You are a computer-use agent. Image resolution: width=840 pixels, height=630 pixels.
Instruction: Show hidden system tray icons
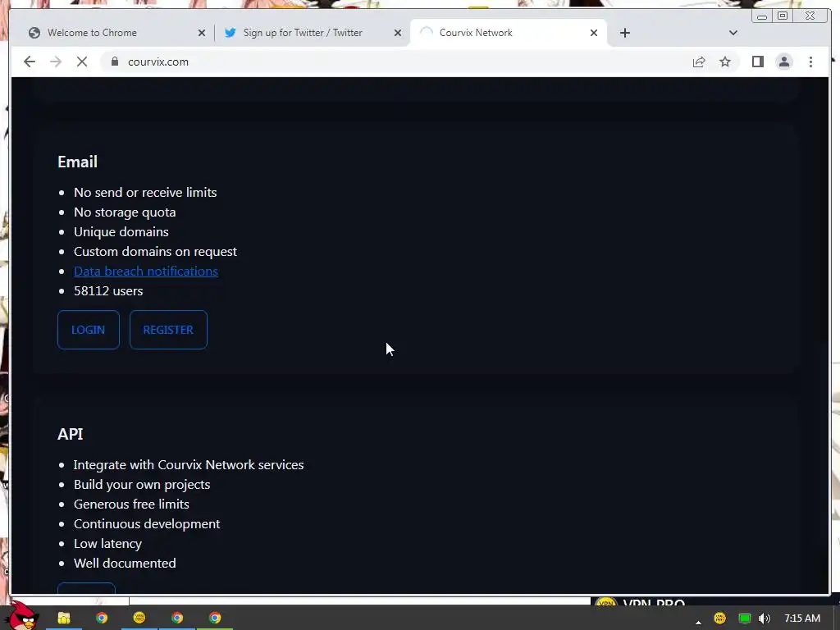[698, 622]
